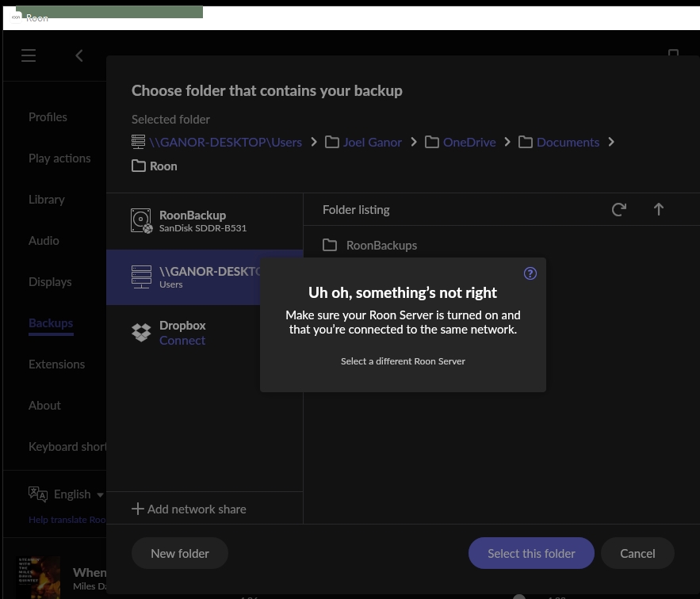Open the RoonBackups folder in listing
The width and height of the screenshot is (700, 599).
pyautogui.click(x=381, y=245)
